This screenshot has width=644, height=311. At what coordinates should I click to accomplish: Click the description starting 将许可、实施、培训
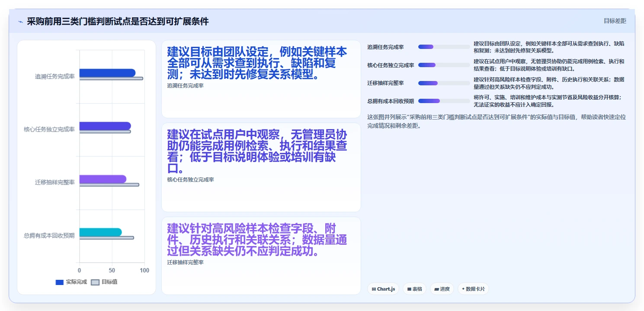click(548, 101)
